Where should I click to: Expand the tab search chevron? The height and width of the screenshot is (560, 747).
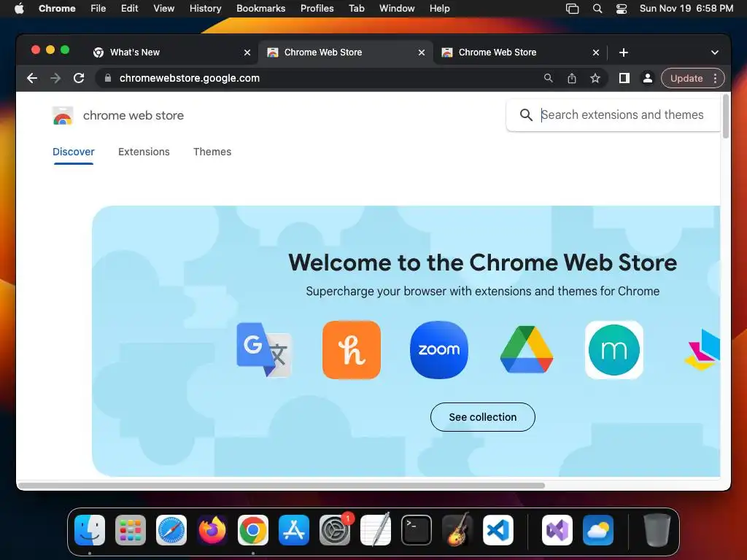point(715,52)
